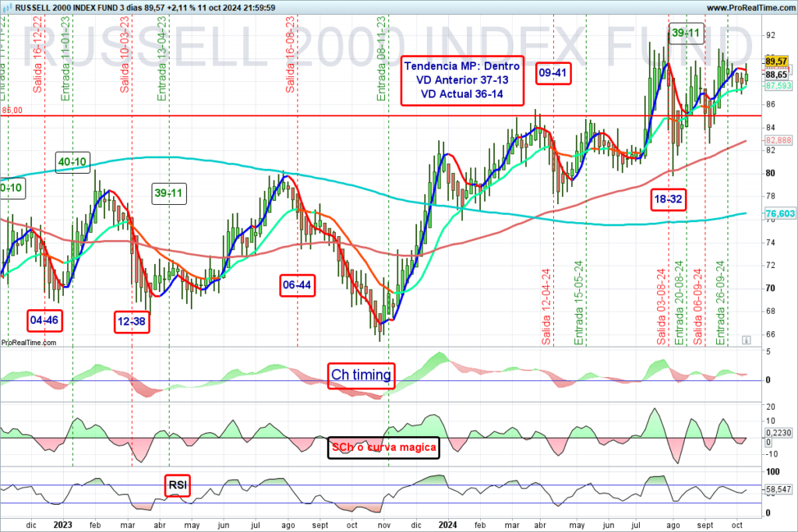Click the chart icon beside the RUSSELL 2000 title
Screen dimensions: 798x532
tap(7, 8)
